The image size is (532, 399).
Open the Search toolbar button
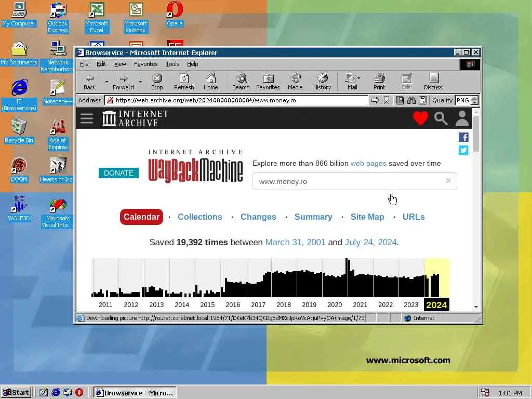(x=241, y=82)
